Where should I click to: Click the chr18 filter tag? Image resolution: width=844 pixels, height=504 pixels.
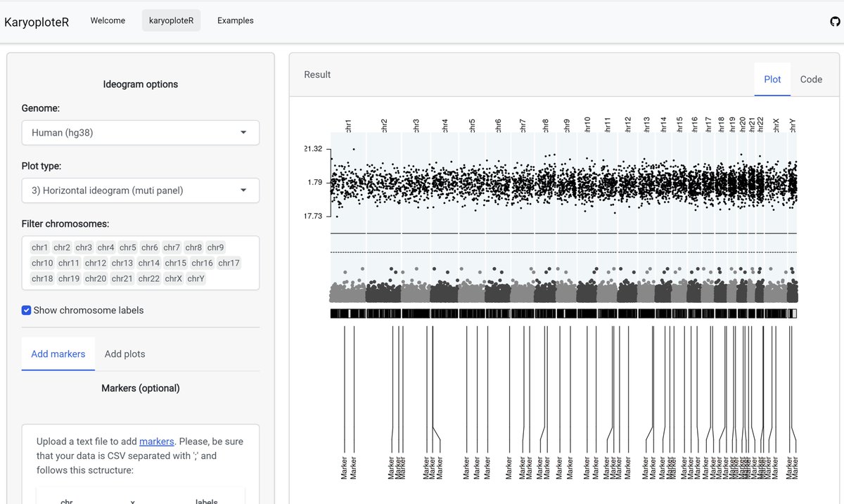coord(42,278)
